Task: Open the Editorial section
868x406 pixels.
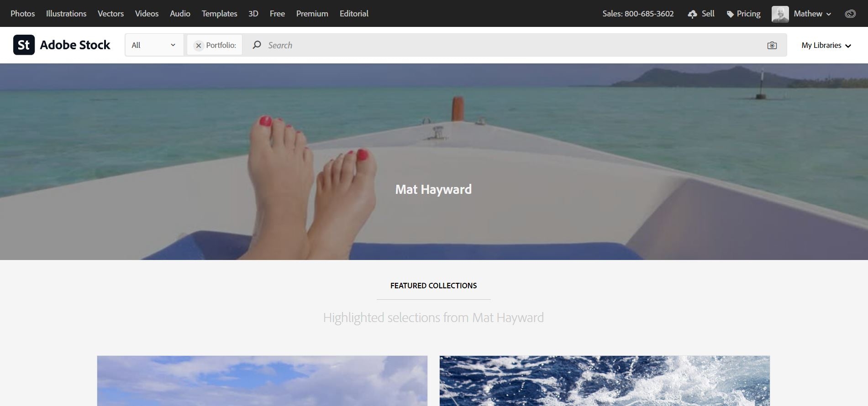Action: pos(354,14)
